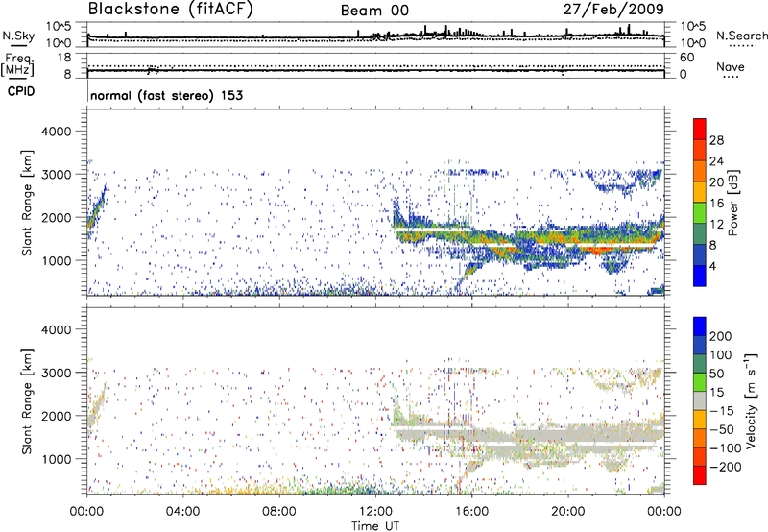Click the "1000" tick of the velocity panel
This screenshot has height=532, width=768.
(56, 459)
